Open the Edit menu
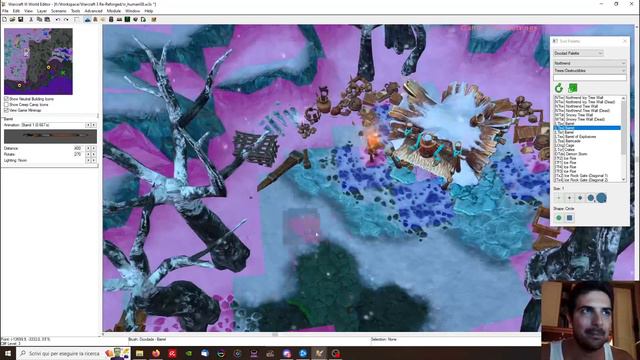This screenshot has height=360, width=640. 16,11
